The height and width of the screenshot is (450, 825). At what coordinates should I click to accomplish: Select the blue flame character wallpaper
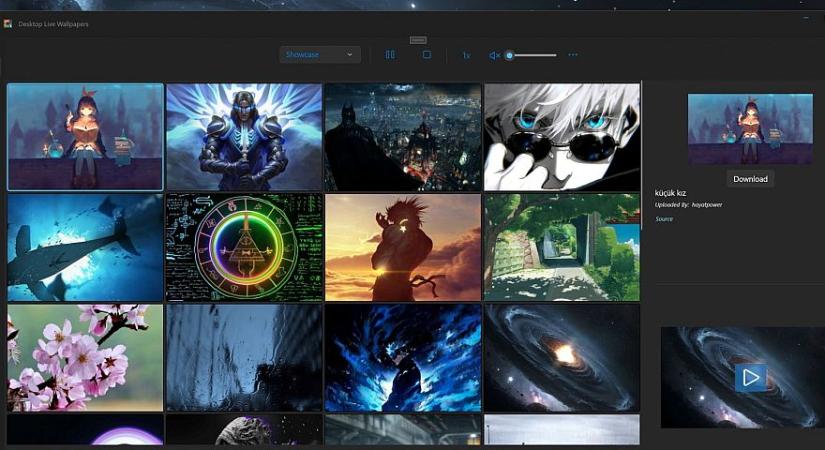(x=403, y=358)
